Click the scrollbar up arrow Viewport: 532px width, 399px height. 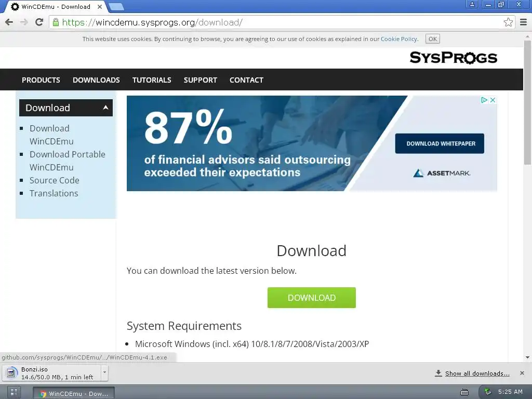pyautogui.click(x=527, y=36)
